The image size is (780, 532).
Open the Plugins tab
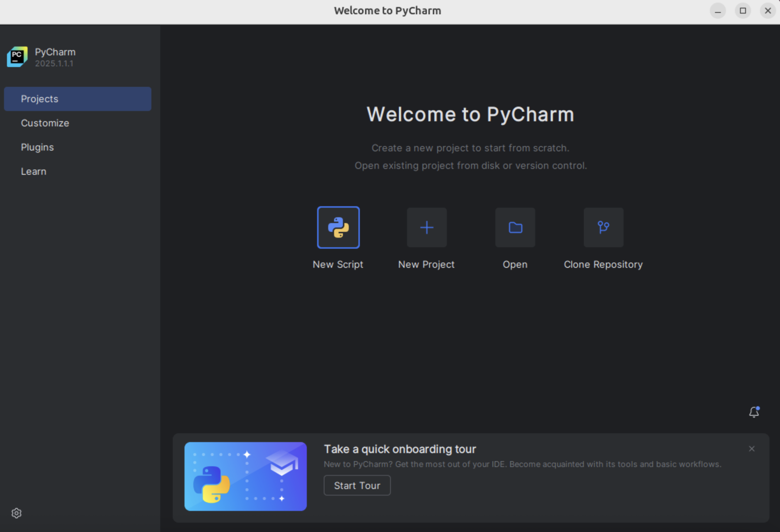78,147
